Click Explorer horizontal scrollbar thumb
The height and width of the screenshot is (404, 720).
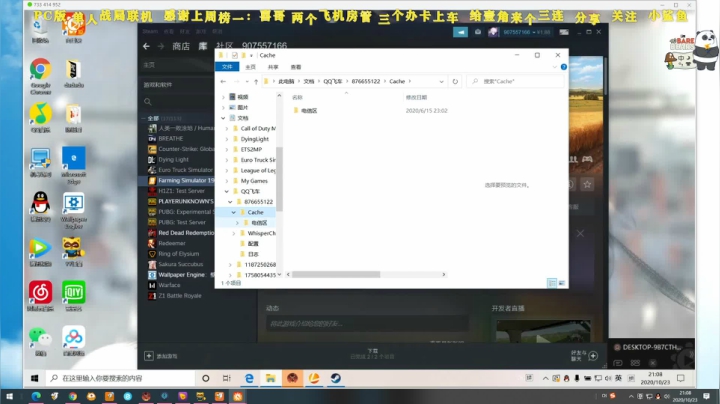tap(336, 275)
